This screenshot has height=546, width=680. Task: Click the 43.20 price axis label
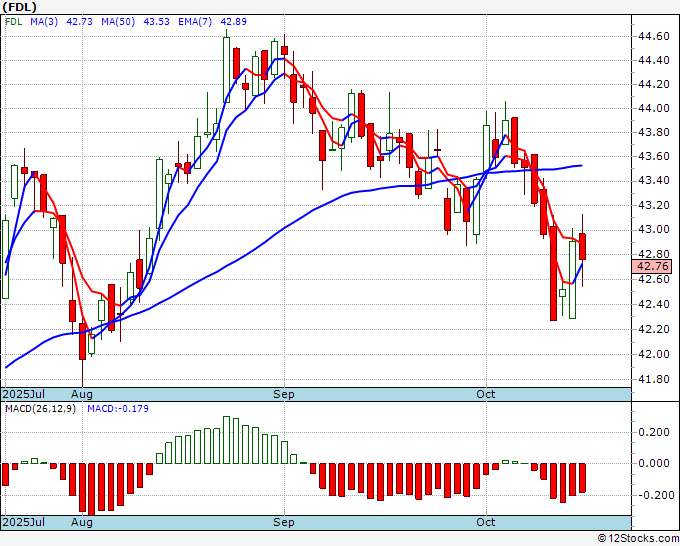pyautogui.click(x=654, y=205)
